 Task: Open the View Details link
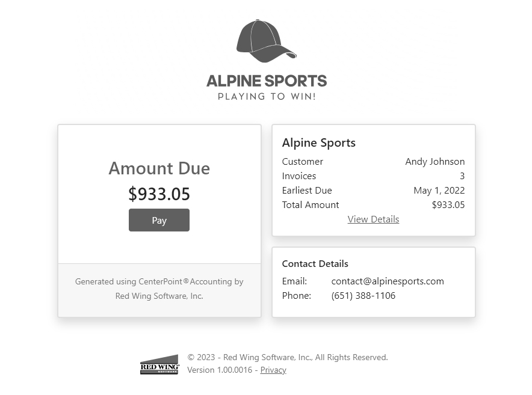(x=373, y=219)
